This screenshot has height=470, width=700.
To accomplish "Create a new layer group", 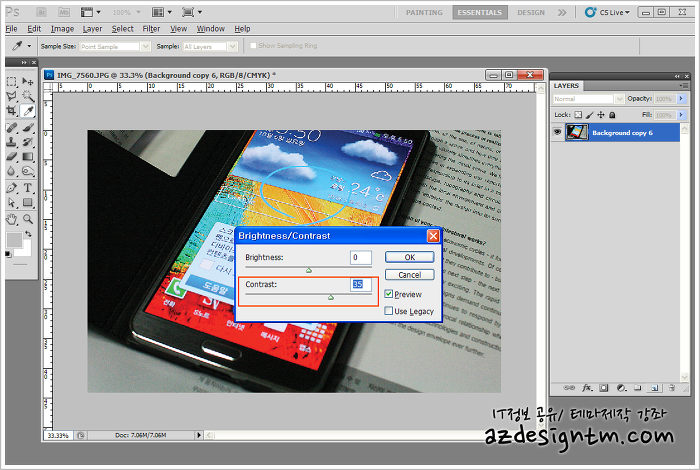I will [638, 387].
